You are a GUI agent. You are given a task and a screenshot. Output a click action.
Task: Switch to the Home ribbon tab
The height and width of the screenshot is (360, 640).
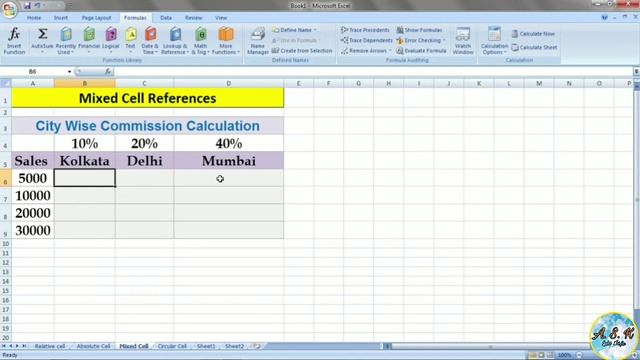[x=34, y=18]
